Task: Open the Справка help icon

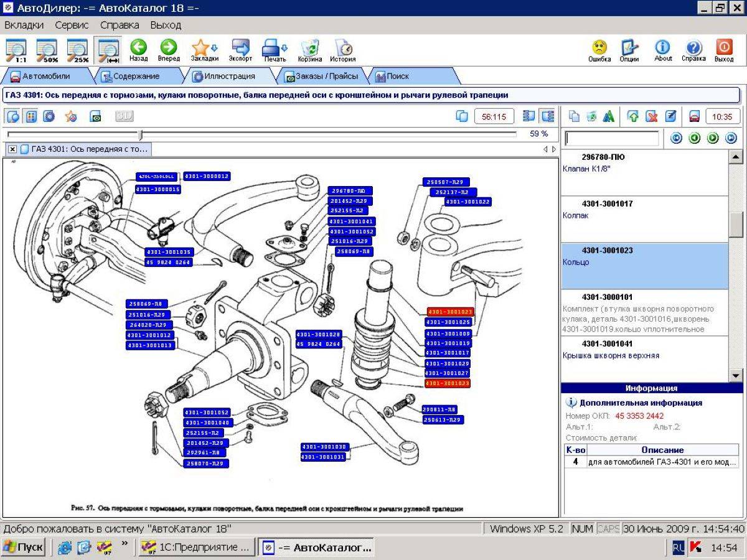Action: pyautogui.click(x=693, y=50)
